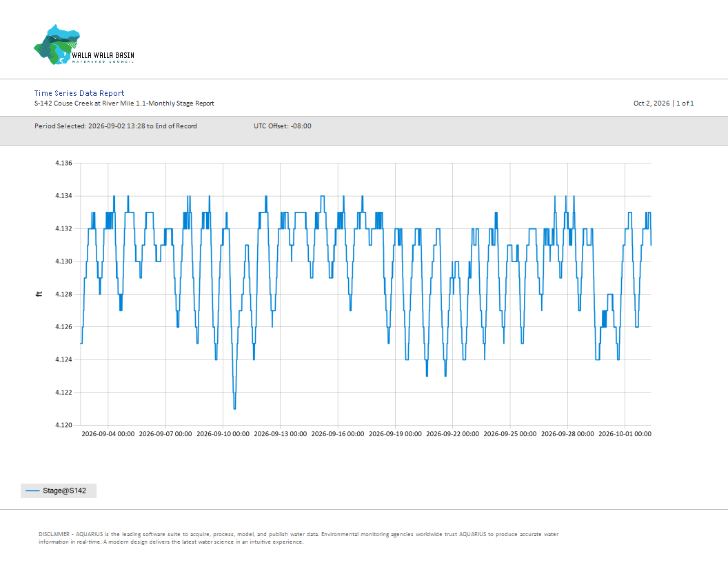Click the 4.128 y-axis value
This screenshot has width=728, height=563.
tap(63, 294)
